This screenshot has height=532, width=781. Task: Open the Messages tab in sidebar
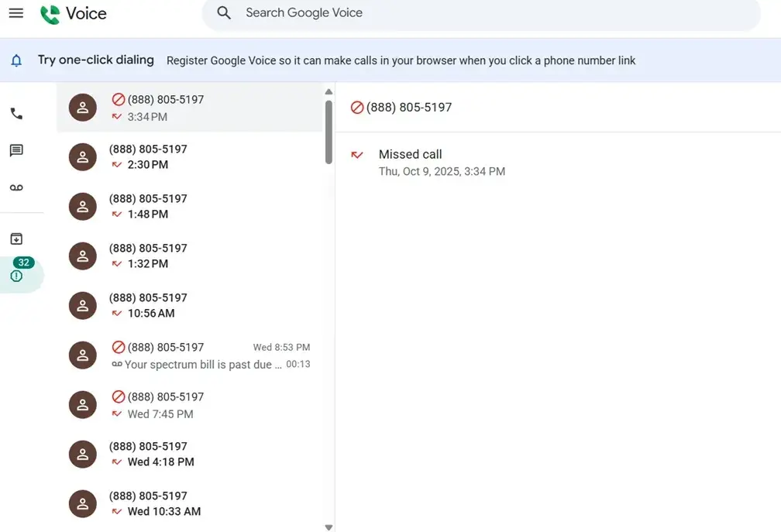[16, 150]
